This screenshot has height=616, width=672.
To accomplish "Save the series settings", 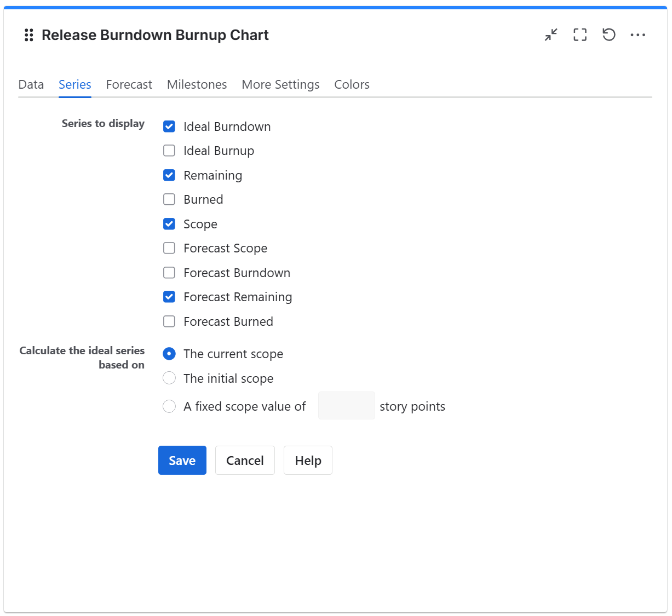I will 182,460.
